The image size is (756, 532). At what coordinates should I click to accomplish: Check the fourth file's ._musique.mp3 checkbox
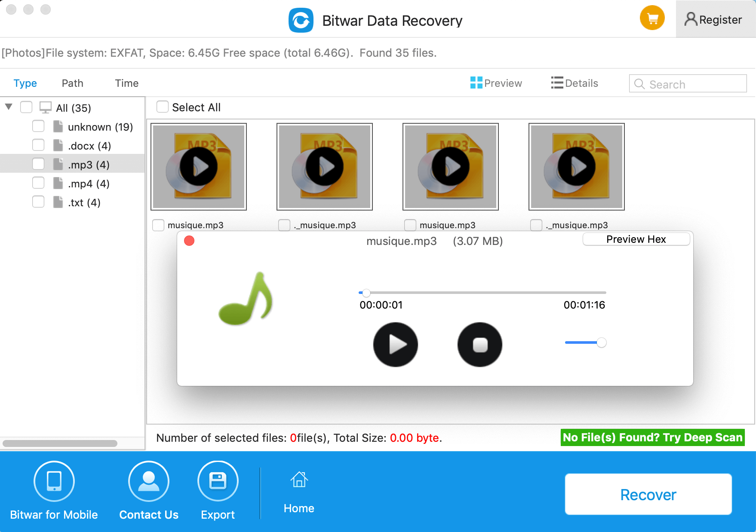536,225
